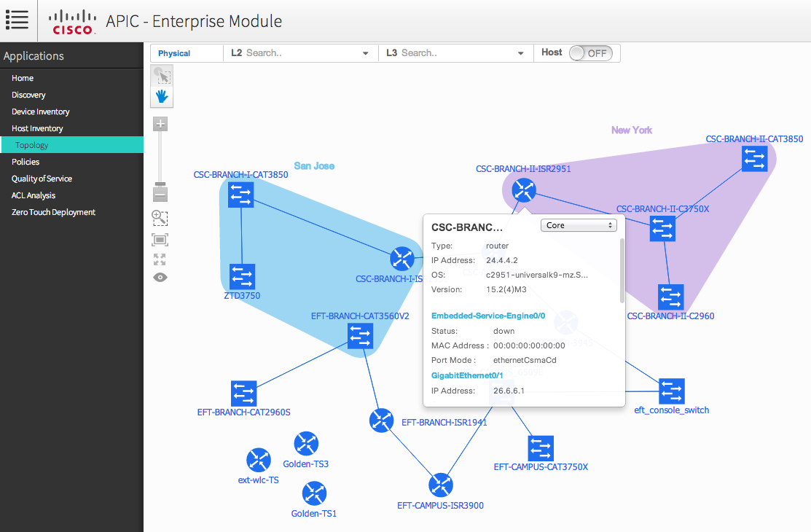Screen dimensions: 811x532
Task: Click the CSC-BRANCH-II-ISR2951 router node
Action: [523, 190]
